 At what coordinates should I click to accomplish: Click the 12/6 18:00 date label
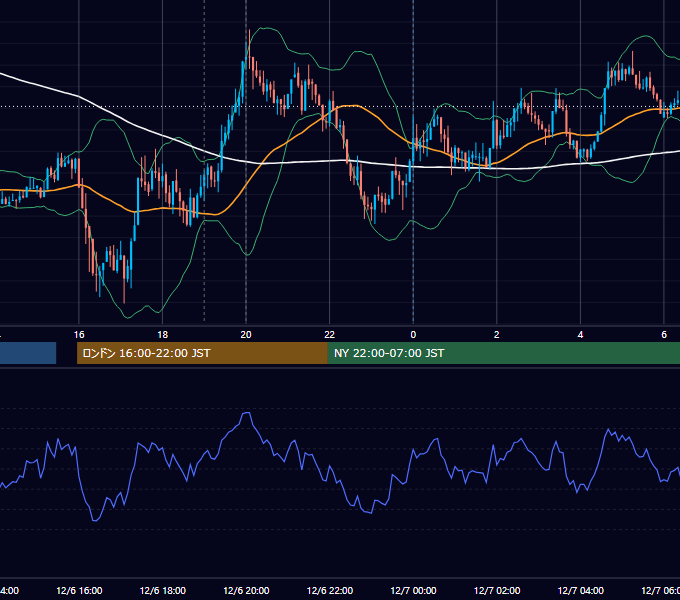(x=163, y=591)
